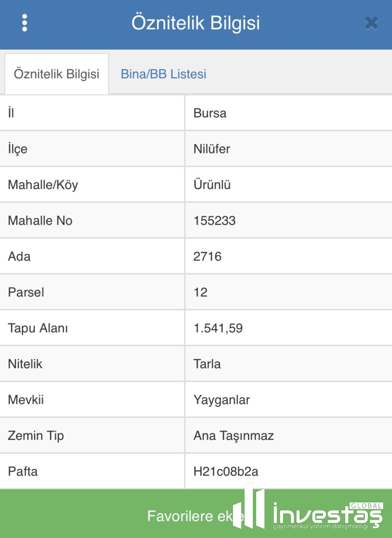The image size is (392, 538).
Task: Select the Ürünlü neighborhood value
Action: pos(212,185)
